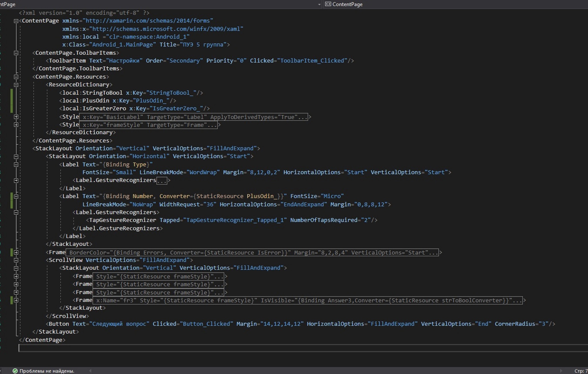Click the green no-problems checkmark icon
The image size is (588, 374).
[15, 371]
